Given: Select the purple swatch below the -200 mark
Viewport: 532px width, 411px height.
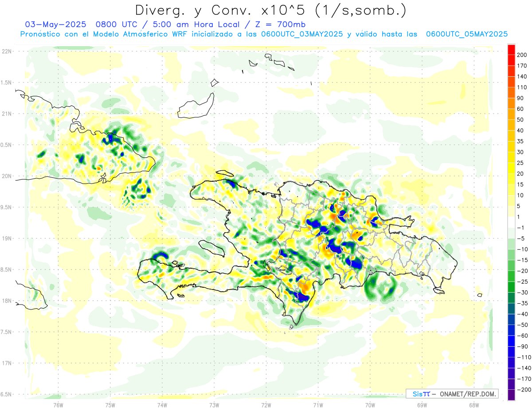Looking at the screenshot, I should 512,395.
